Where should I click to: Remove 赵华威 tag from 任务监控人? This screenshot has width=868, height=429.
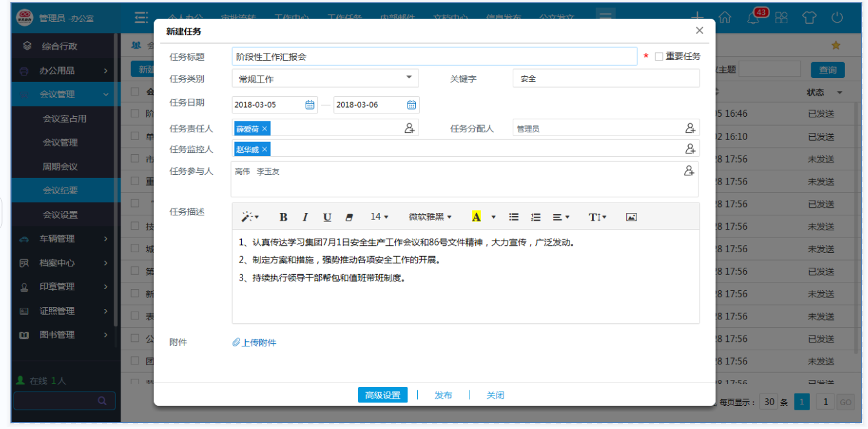(x=264, y=150)
